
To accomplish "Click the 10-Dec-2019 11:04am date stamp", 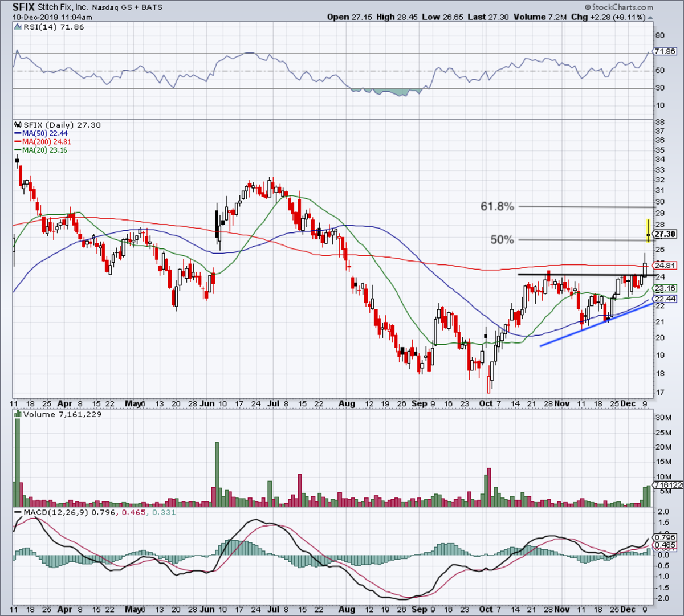I will pos(52,17).
